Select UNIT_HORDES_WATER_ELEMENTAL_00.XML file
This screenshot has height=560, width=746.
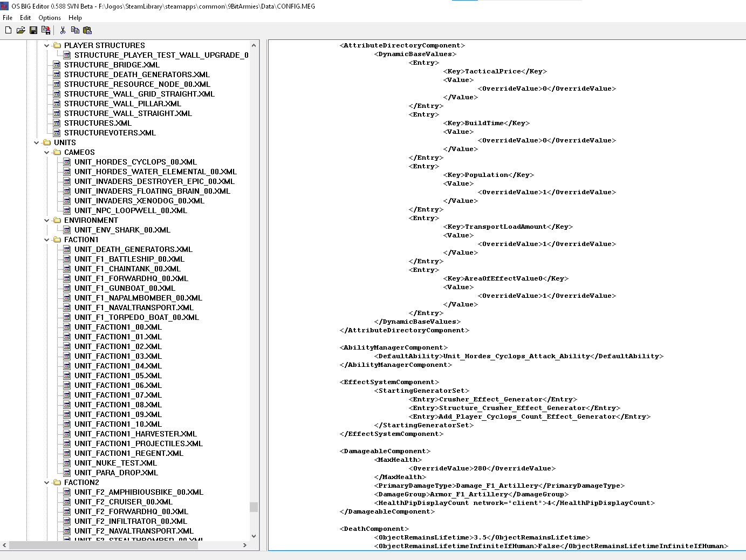click(x=155, y=172)
